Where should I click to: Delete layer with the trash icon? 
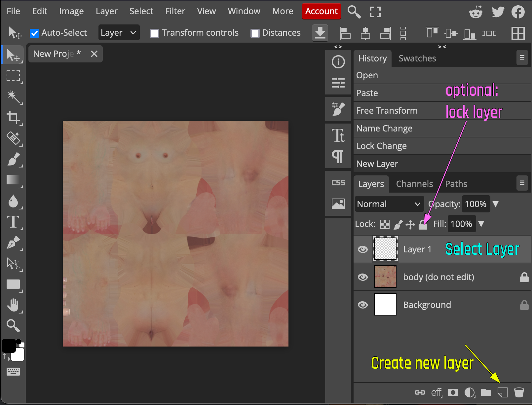coord(519,392)
